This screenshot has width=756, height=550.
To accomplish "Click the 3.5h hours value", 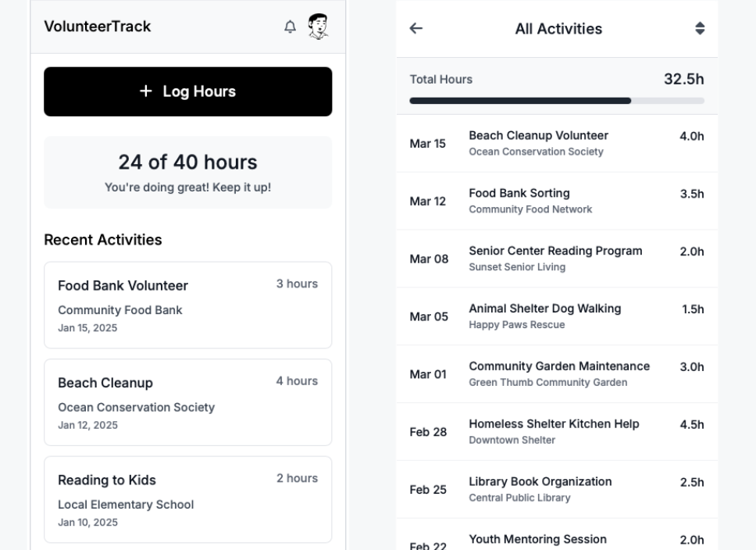I will click(x=692, y=194).
